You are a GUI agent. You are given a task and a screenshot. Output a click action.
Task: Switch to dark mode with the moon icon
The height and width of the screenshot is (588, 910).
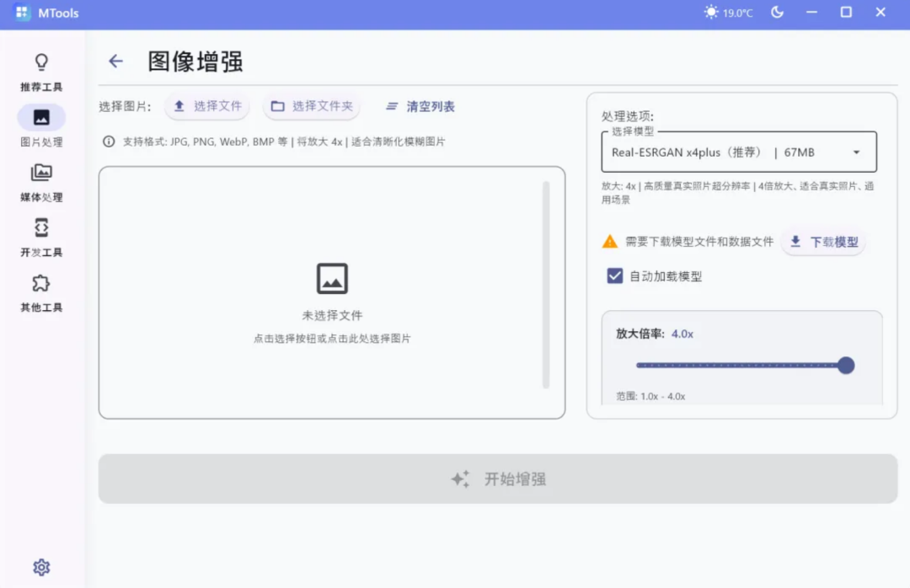point(777,12)
